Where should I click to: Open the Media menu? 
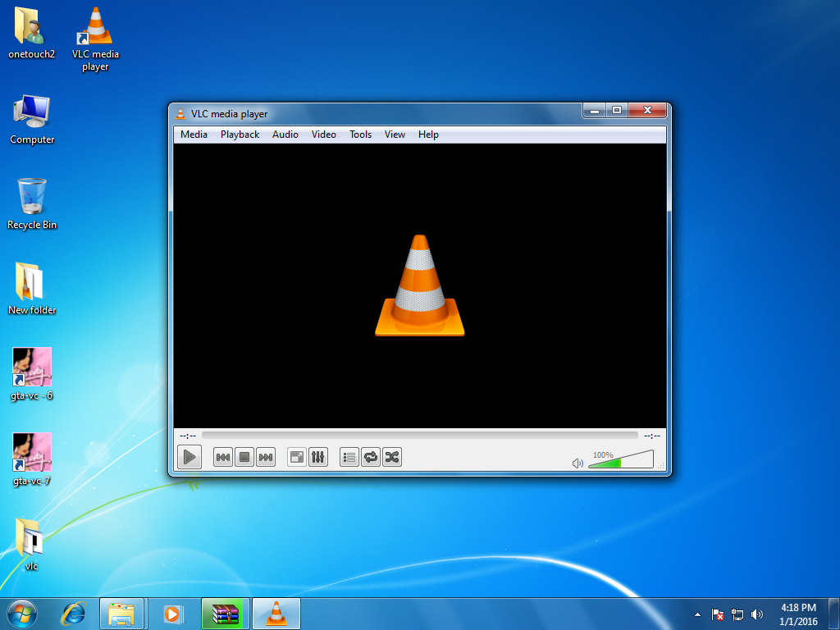194,135
